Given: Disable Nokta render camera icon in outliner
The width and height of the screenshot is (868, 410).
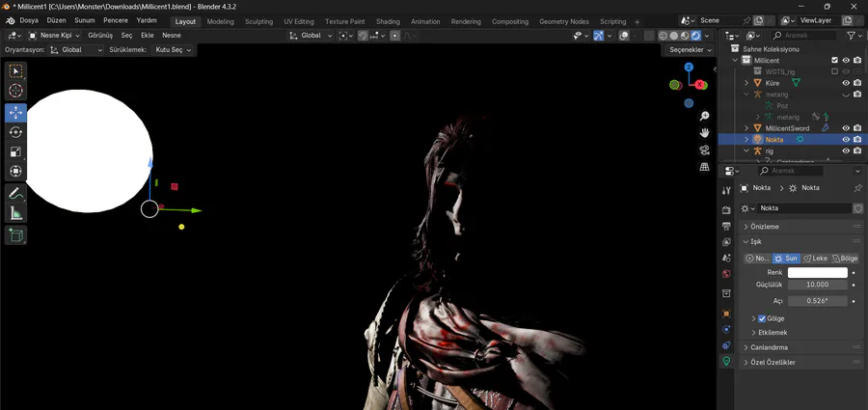Looking at the screenshot, I should tap(857, 140).
